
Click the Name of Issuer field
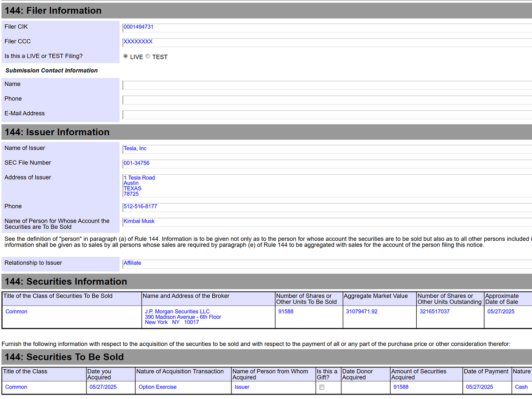tap(327, 149)
